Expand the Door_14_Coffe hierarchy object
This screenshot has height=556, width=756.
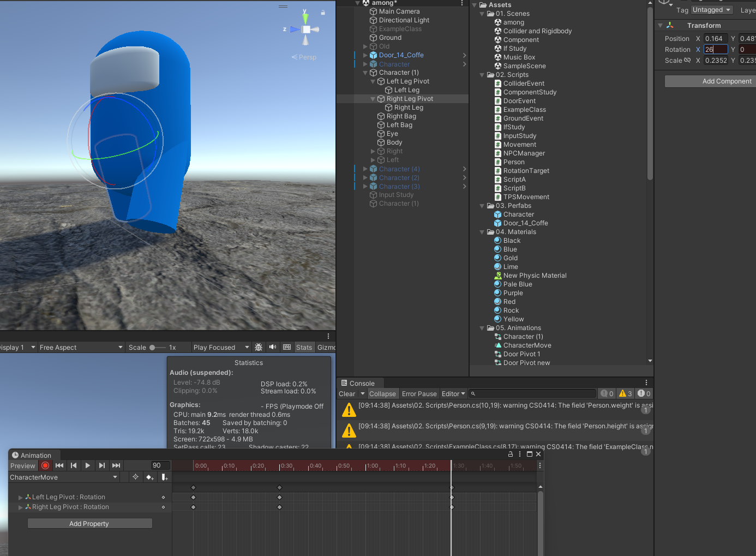point(365,55)
